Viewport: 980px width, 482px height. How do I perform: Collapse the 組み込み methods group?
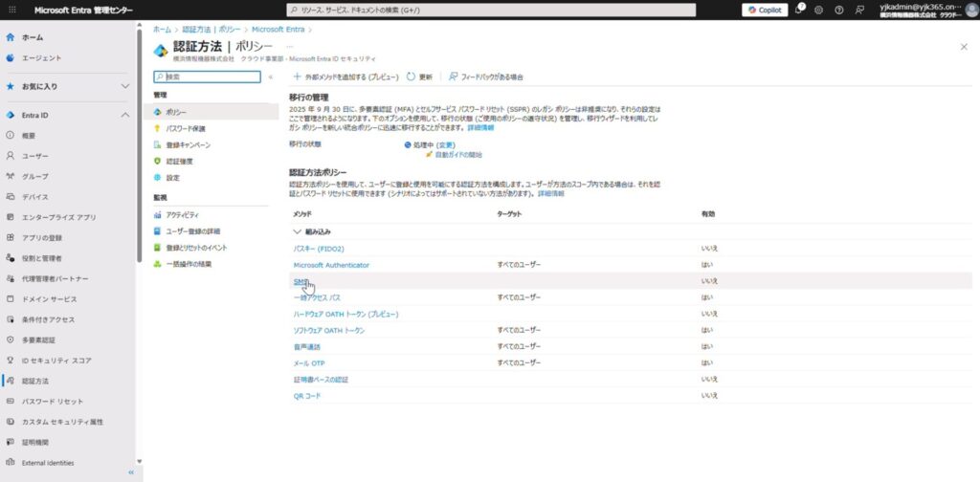tap(297, 232)
